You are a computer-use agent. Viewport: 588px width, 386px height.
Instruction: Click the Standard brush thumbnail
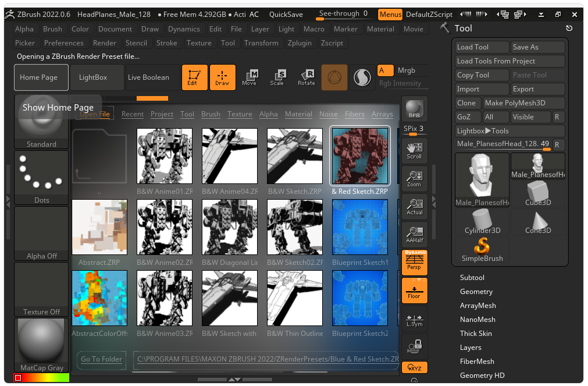(41, 122)
